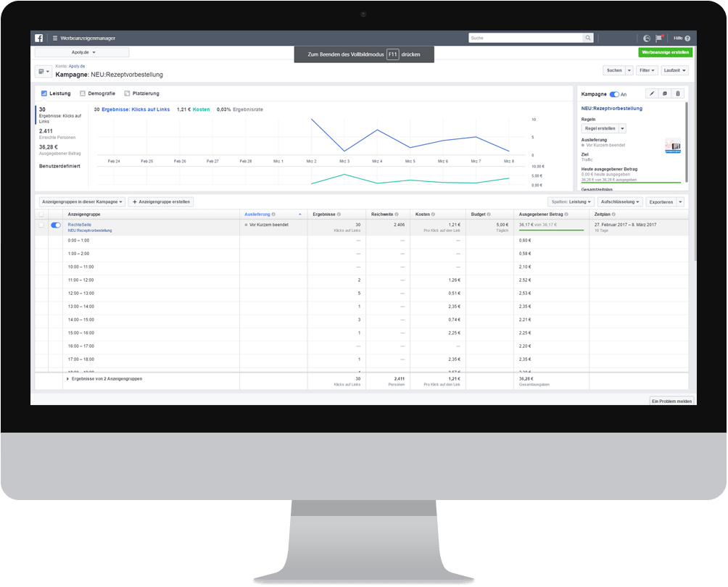Open the Laufzeit dropdown
Viewport: 728px width, 587px height.
pyautogui.click(x=674, y=70)
